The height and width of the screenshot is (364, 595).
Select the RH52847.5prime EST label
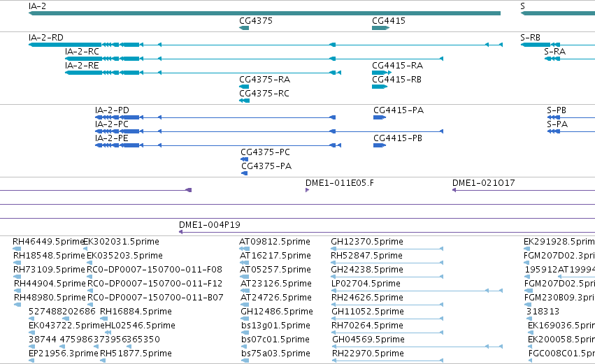[x=366, y=256]
